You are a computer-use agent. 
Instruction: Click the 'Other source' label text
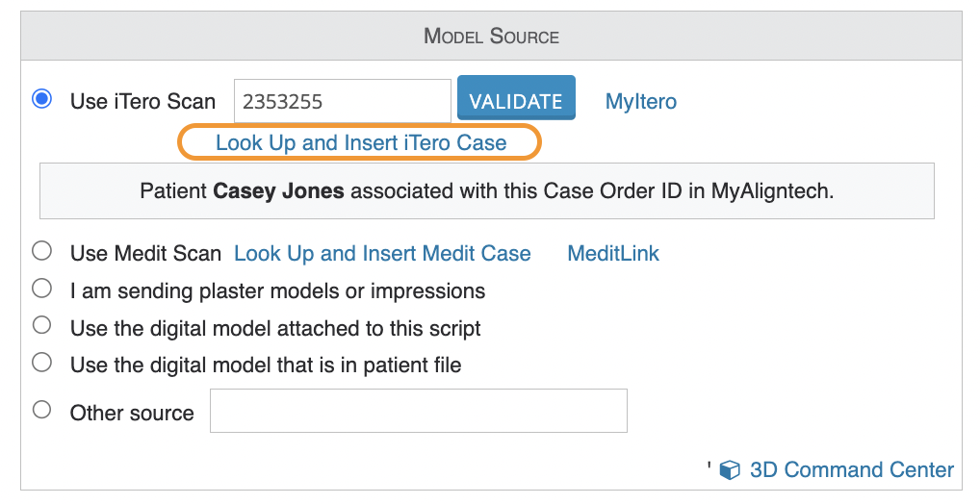click(x=132, y=413)
